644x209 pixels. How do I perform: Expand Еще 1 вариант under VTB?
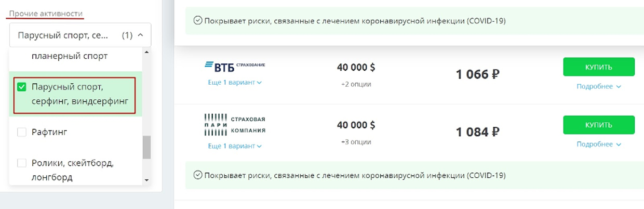click(x=235, y=82)
